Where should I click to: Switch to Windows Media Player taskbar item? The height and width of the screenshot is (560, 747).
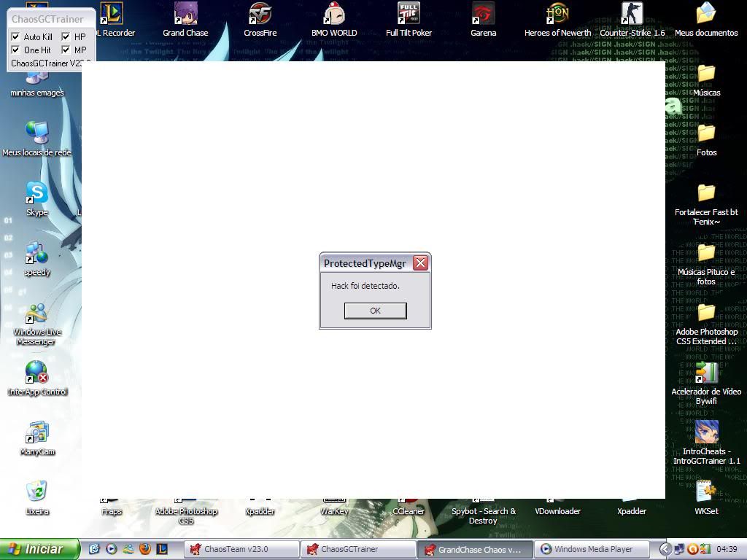(592, 549)
